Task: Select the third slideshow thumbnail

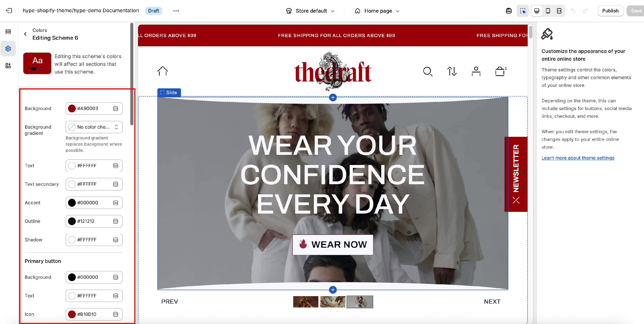Action: click(x=360, y=302)
